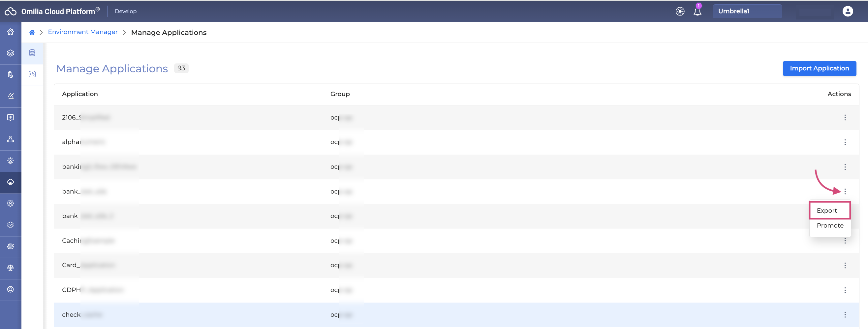Click the notification bell icon
Image resolution: width=868 pixels, height=329 pixels.
point(697,12)
